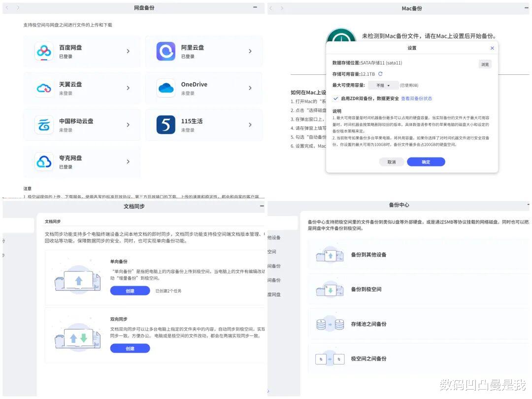Viewport: 532px width, 399px height.
Task: Click the 百度网盘 name label
Action: click(x=70, y=48)
